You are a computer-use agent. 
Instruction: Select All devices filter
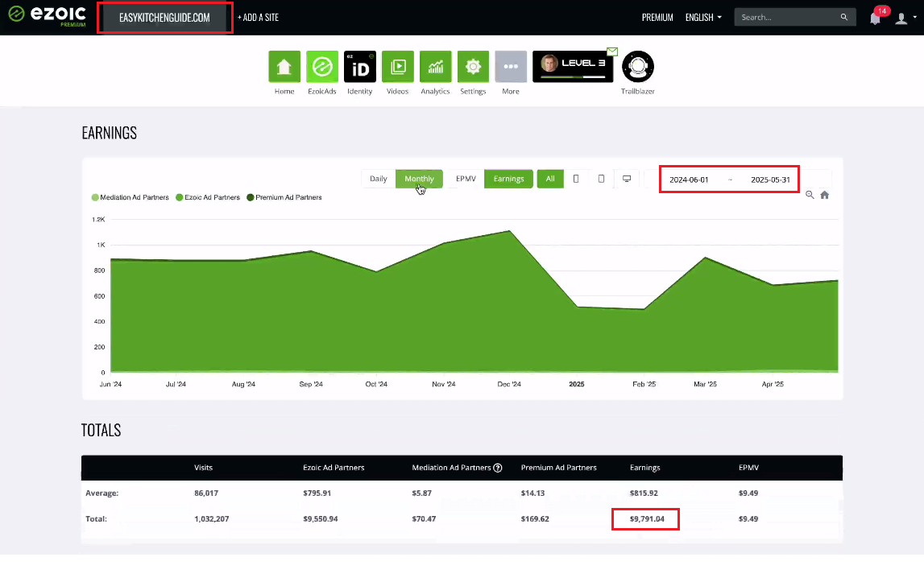click(549, 179)
